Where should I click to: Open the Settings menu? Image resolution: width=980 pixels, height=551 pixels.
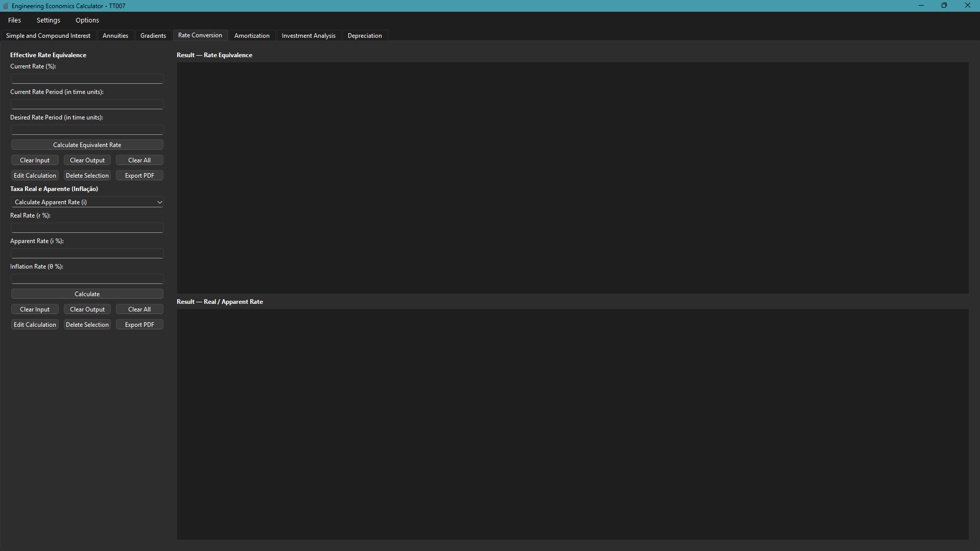49,20
